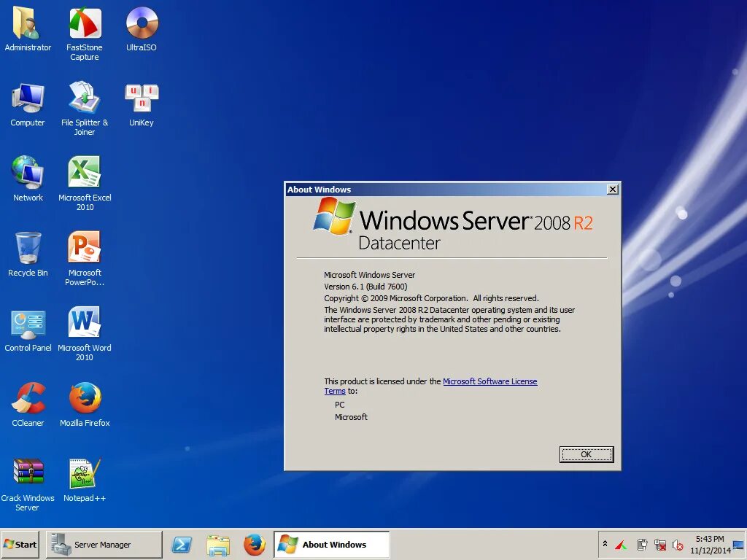
Task: Click the copyright 2009 Microsoft line
Action: pyautogui.click(x=431, y=298)
